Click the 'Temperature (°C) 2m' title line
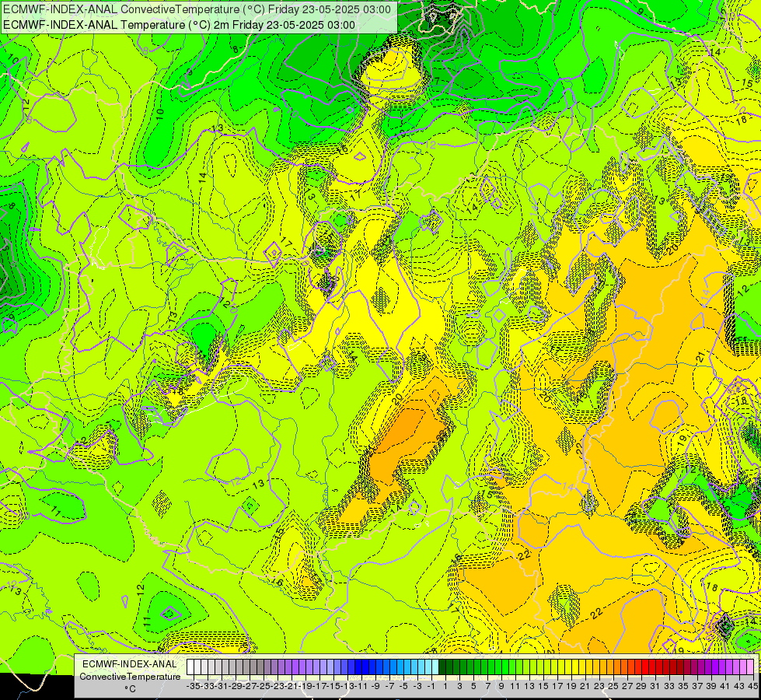The width and height of the screenshot is (761, 700). [x=179, y=25]
